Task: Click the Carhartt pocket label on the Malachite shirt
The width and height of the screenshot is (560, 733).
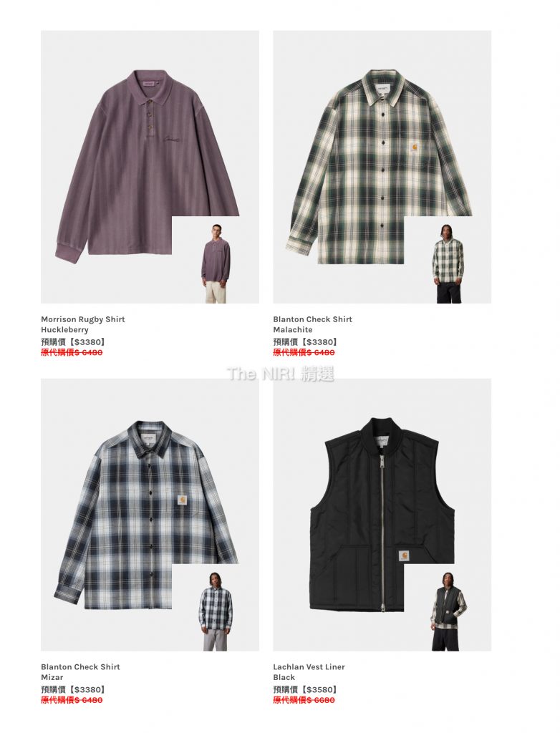Action: [x=415, y=147]
